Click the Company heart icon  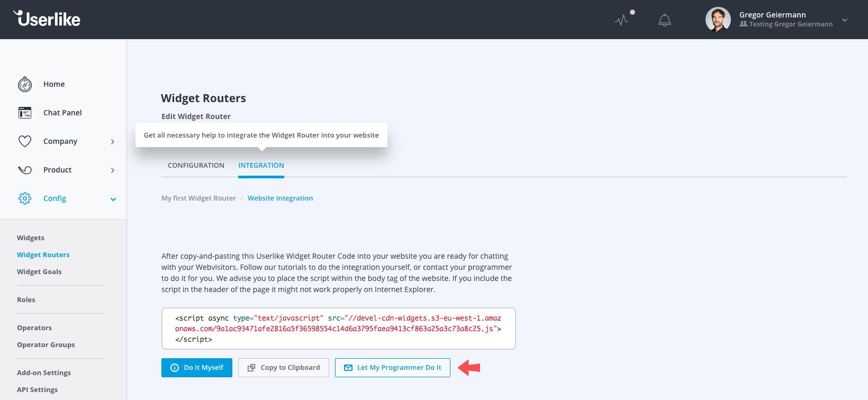(25, 141)
